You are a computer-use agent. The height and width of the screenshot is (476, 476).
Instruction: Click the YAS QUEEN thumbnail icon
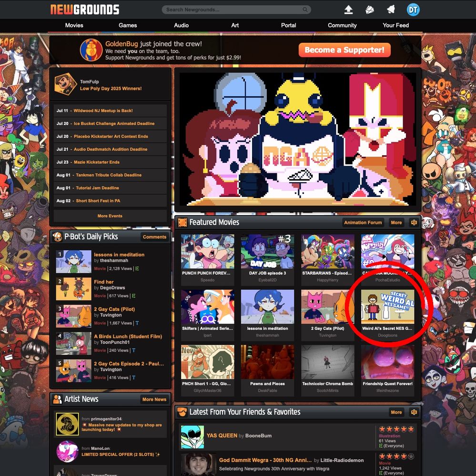click(x=192, y=437)
